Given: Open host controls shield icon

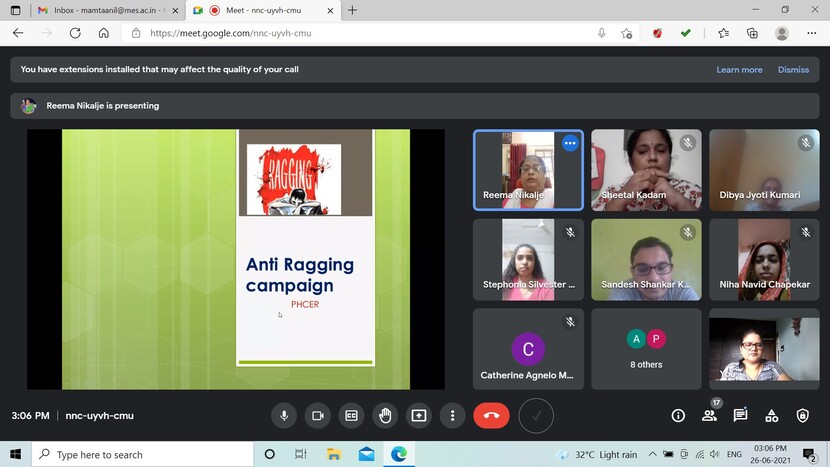Looking at the screenshot, I should [x=802, y=415].
